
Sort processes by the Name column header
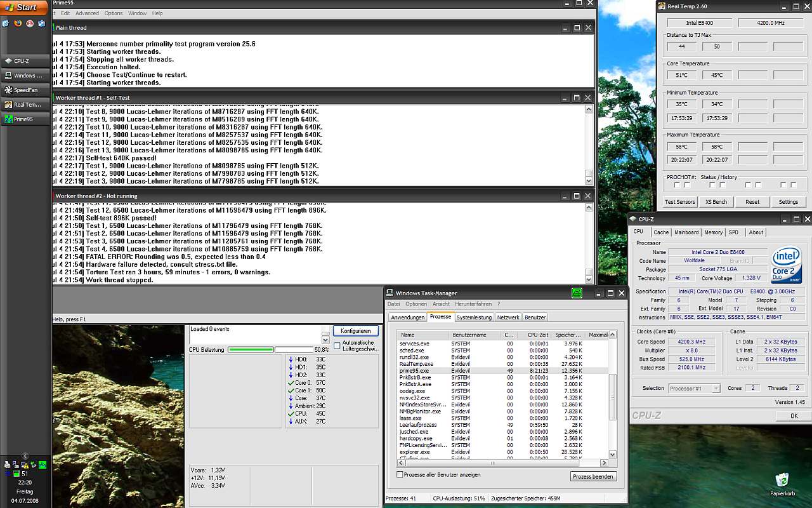[x=423, y=335]
